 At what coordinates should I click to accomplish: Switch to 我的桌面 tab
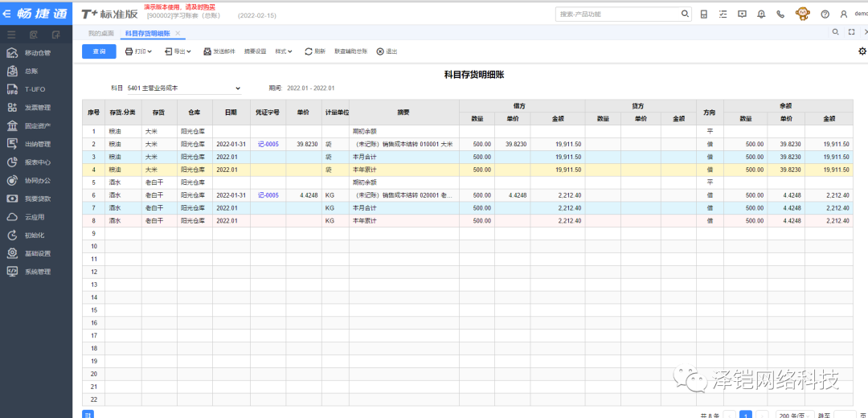click(x=100, y=33)
